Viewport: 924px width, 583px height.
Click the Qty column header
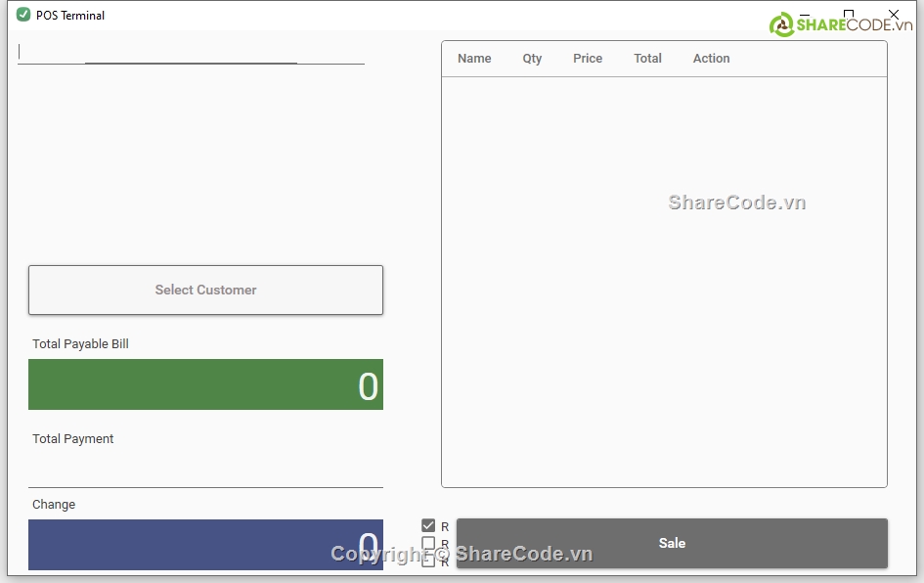coord(532,59)
